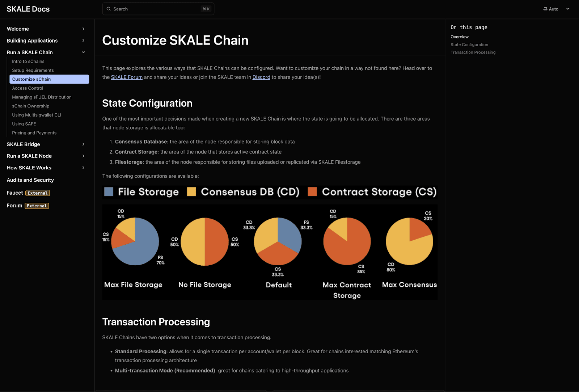
Task: Follow the Discord link
Action: pos(261,77)
